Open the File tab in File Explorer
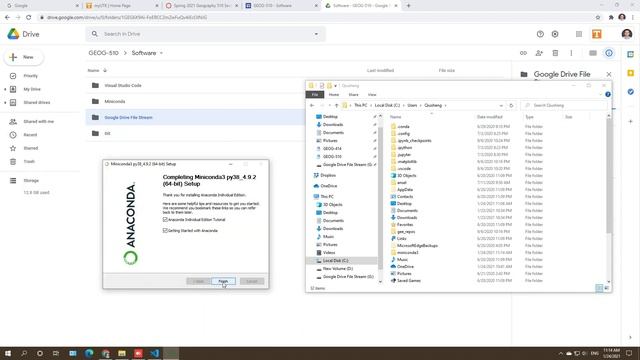Image resolution: width=640 pixels, height=360 pixels. click(315, 95)
